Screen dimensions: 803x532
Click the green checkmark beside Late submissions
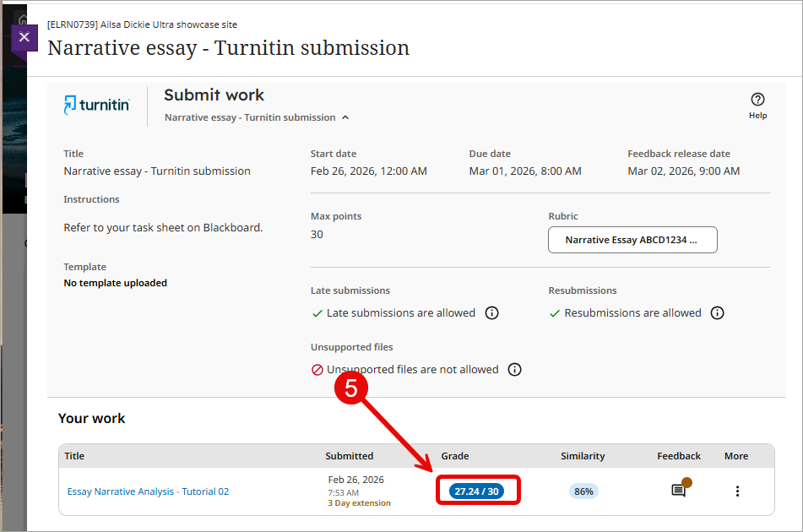coord(317,313)
